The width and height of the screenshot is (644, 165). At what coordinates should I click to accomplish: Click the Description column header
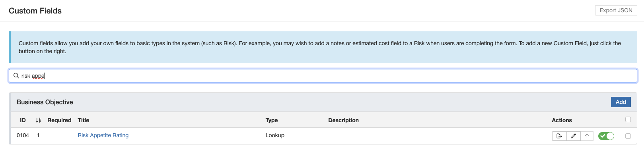point(343,120)
